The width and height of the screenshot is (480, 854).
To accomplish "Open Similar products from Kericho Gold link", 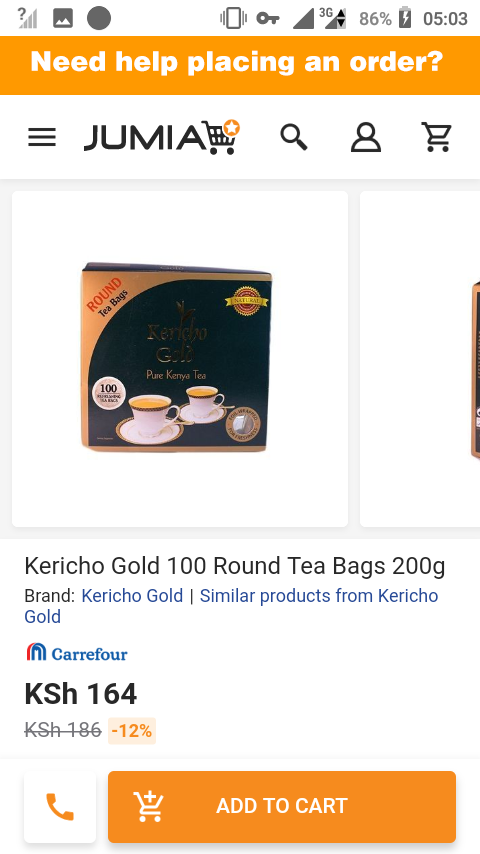I will pos(231,606).
